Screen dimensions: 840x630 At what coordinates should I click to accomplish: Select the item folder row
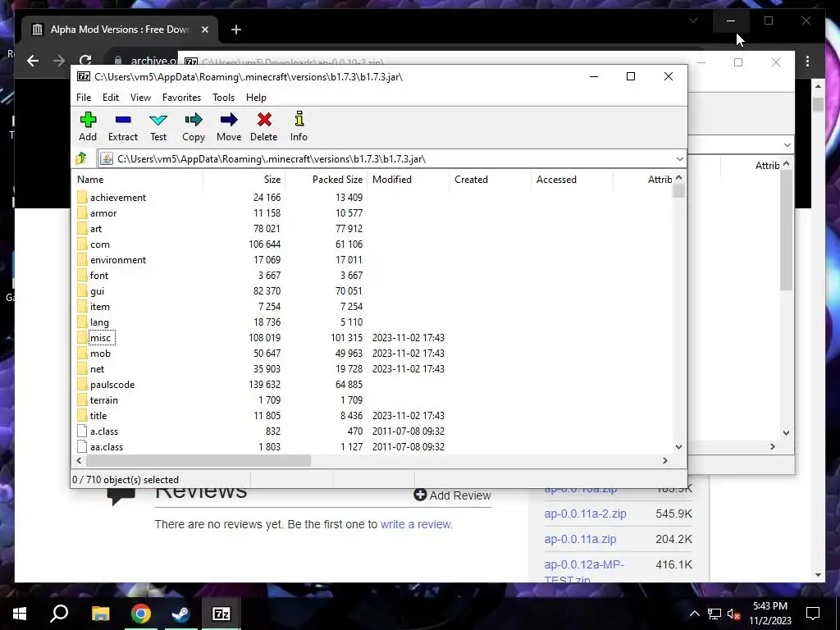coord(372,307)
